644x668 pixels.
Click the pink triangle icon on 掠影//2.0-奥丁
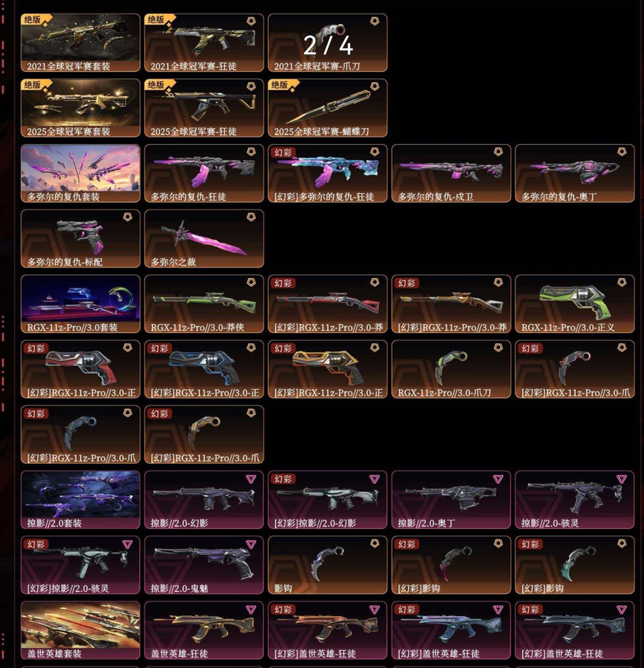point(498,479)
